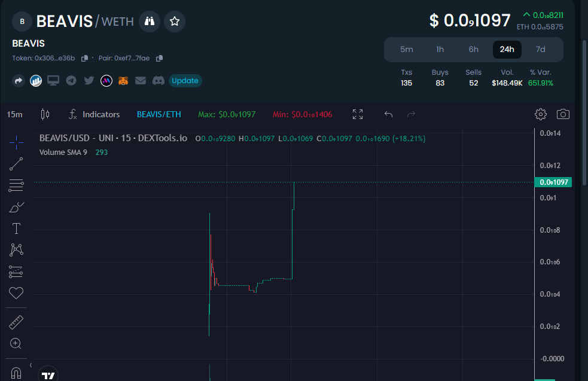The width and height of the screenshot is (588, 381).
Task: Click the B token avatar icon
Action: [22, 22]
